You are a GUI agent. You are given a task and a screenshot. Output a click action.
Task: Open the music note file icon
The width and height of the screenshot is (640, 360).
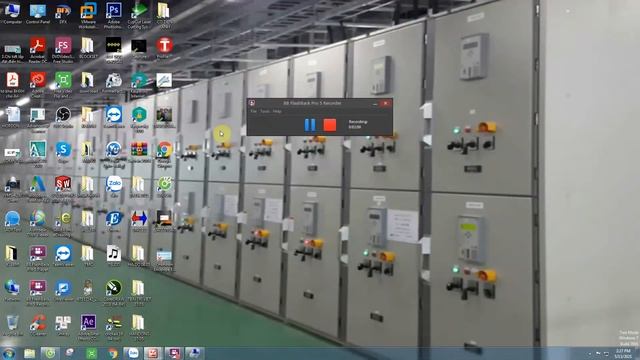[113, 256]
